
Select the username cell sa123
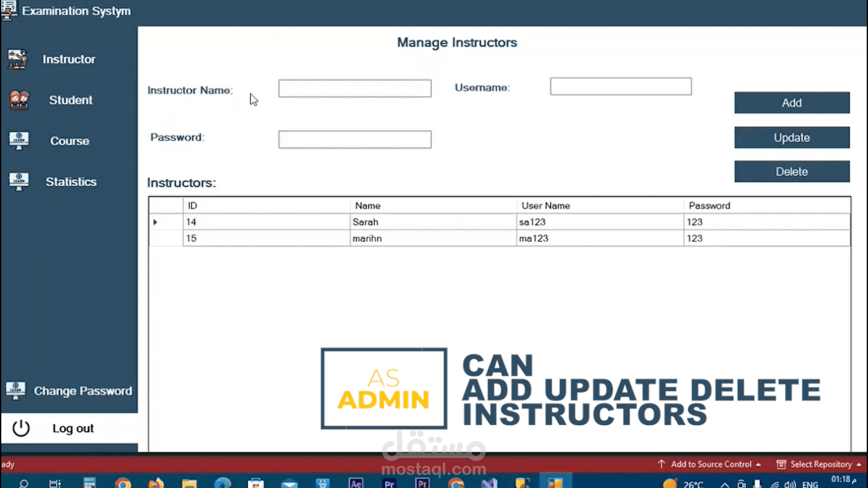[600, 222]
